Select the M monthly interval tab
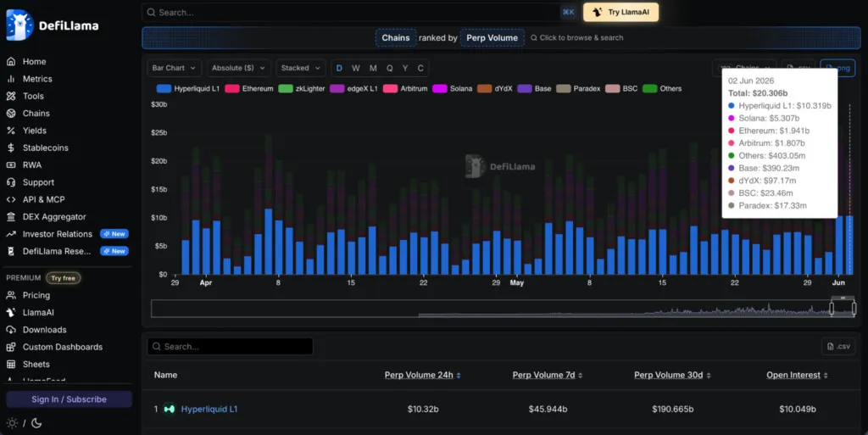 [x=373, y=68]
